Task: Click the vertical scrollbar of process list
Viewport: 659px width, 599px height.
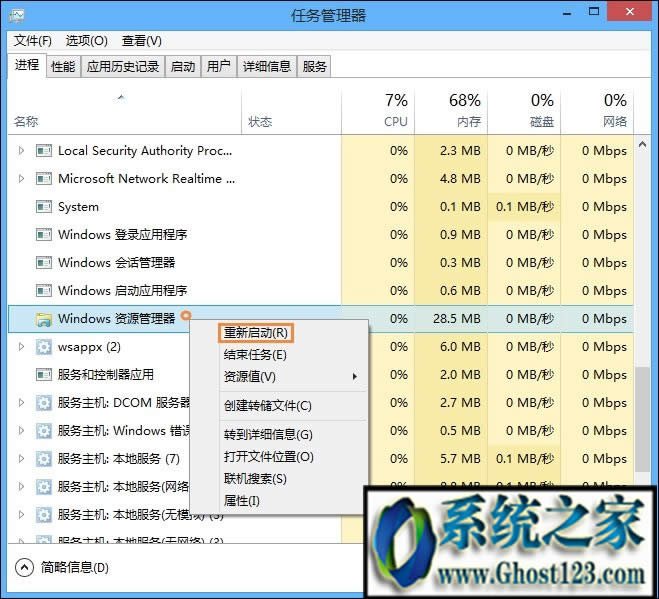Action: (640, 420)
